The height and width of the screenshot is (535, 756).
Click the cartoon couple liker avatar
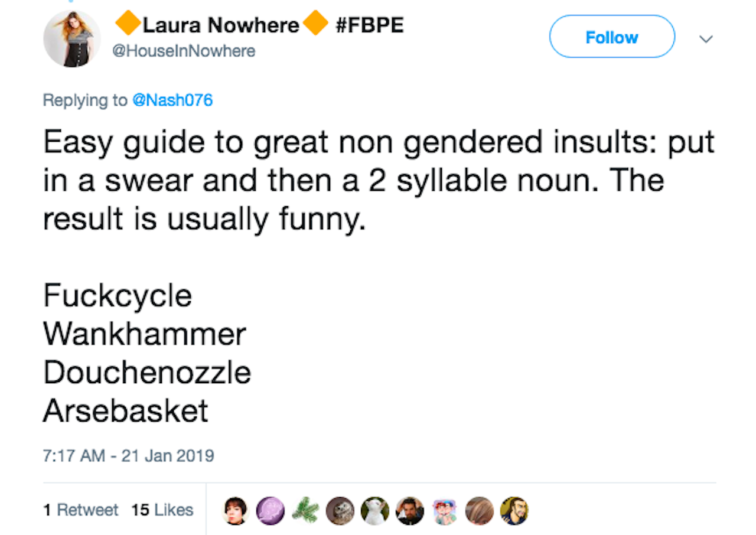coord(445,511)
